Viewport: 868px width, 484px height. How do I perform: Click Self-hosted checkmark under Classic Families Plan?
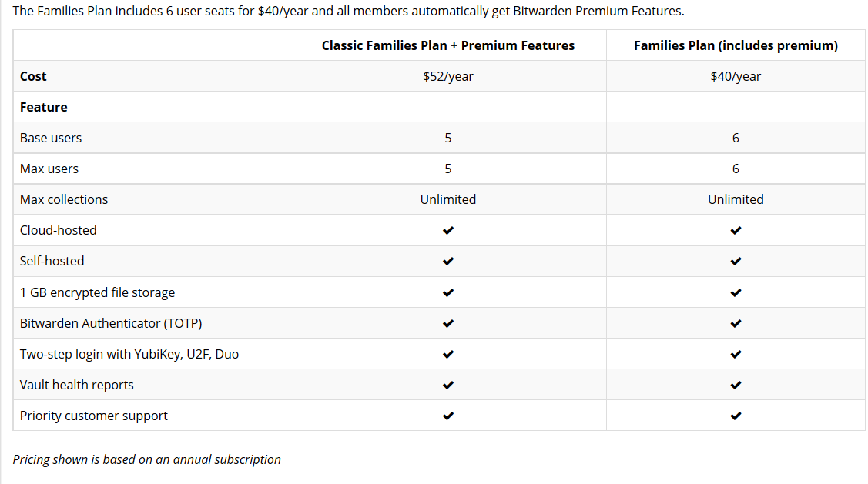point(447,261)
